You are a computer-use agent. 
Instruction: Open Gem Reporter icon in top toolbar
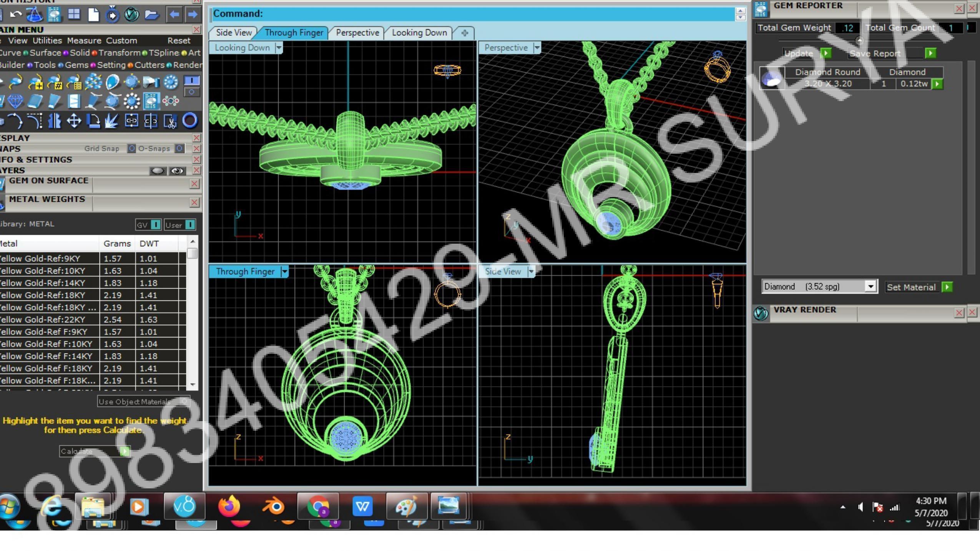coord(54,15)
